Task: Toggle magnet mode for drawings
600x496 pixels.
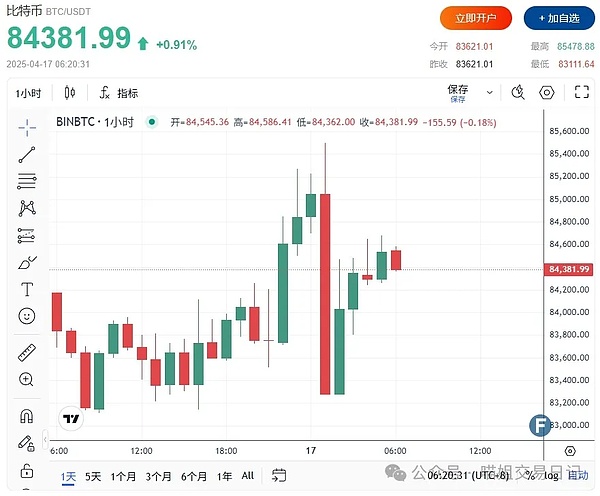Action: click(27, 416)
